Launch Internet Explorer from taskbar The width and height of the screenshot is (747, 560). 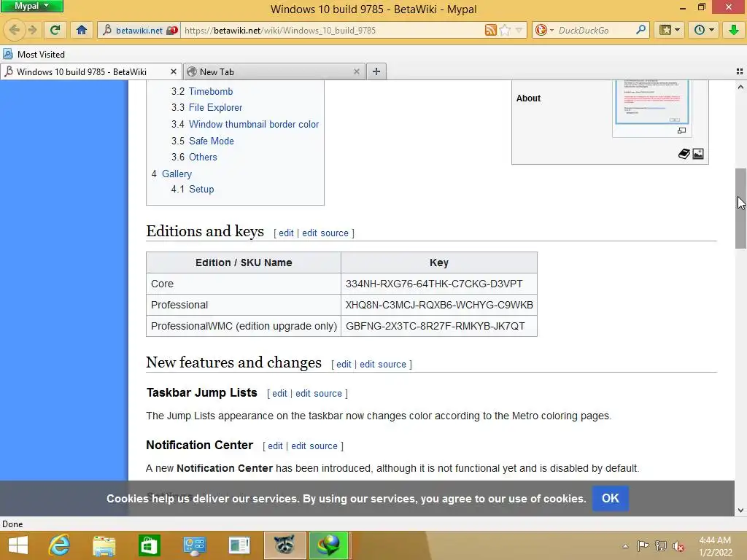pos(59,545)
